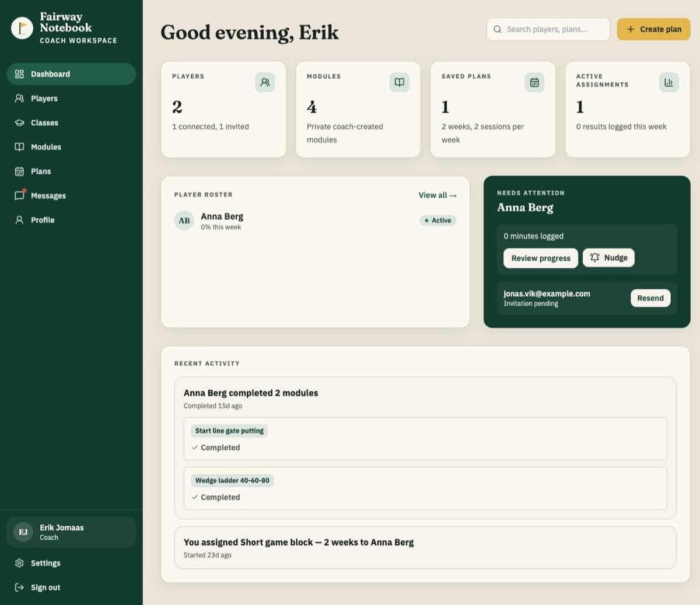
Task: Resend the invitation to jonas.vik@example.com
Action: tap(650, 298)
